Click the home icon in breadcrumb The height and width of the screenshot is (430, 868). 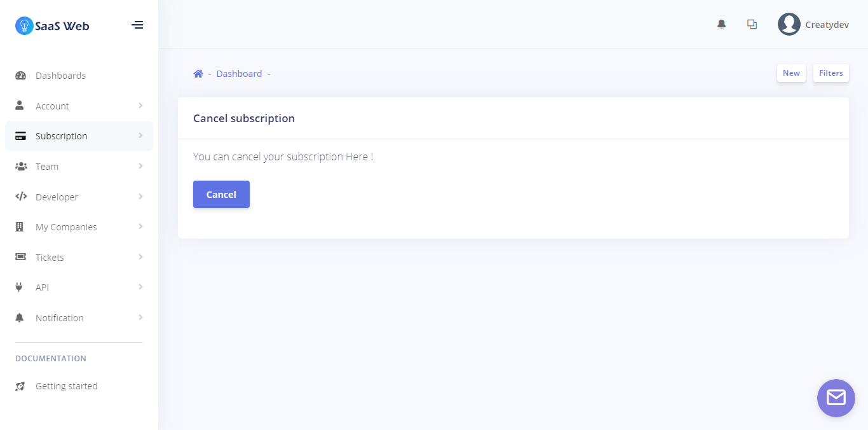(198, 74)
